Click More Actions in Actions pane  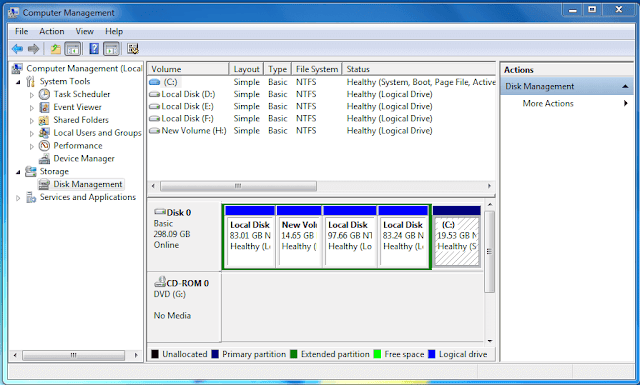pyautogui.click(x=548, y=103)
